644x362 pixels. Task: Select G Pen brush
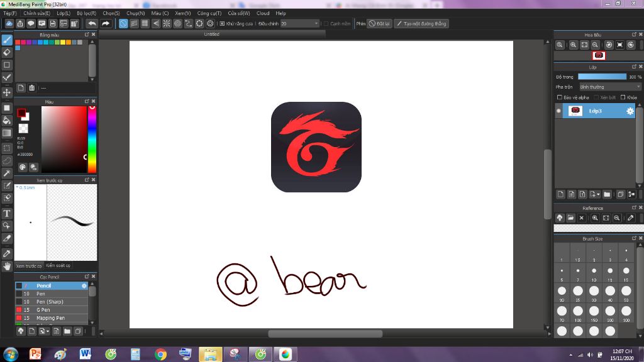point(52,310)
